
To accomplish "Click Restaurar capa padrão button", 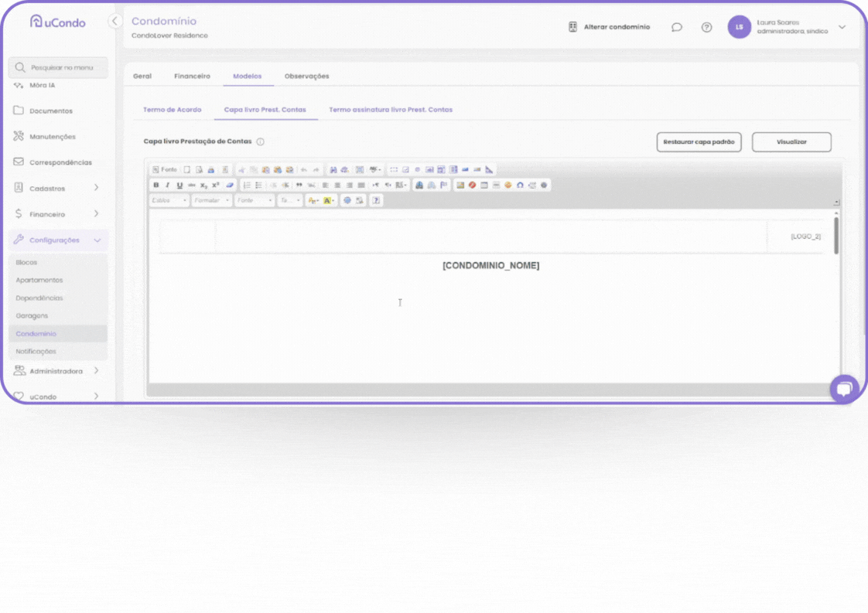I will [x=699, y=142].
